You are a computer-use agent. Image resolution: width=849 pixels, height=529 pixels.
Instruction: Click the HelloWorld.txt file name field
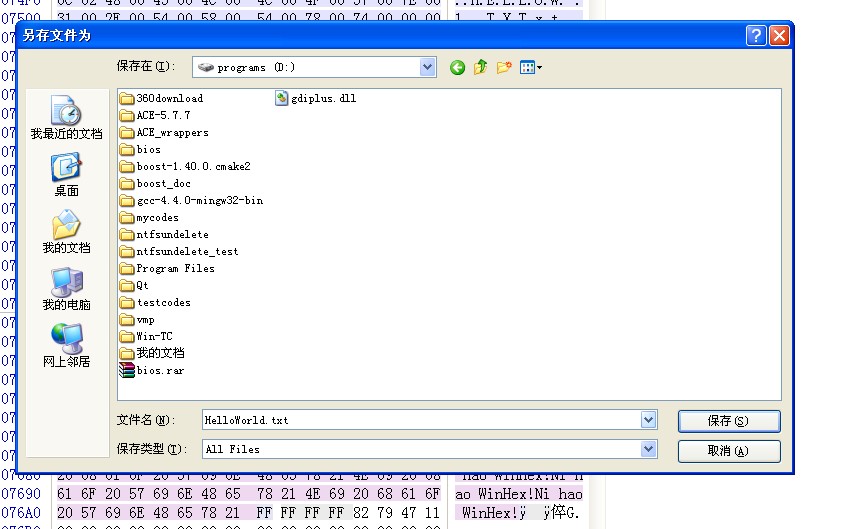[421, 420]
